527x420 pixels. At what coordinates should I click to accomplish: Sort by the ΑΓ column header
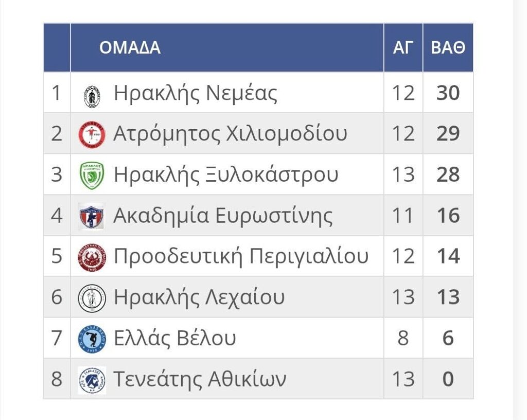tap(403, 48)
